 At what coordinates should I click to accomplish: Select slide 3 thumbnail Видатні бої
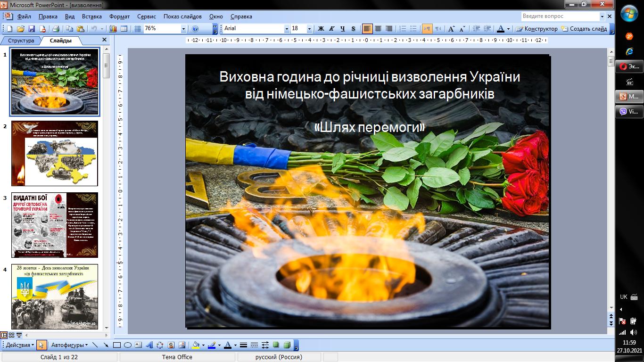coord(55,225)
